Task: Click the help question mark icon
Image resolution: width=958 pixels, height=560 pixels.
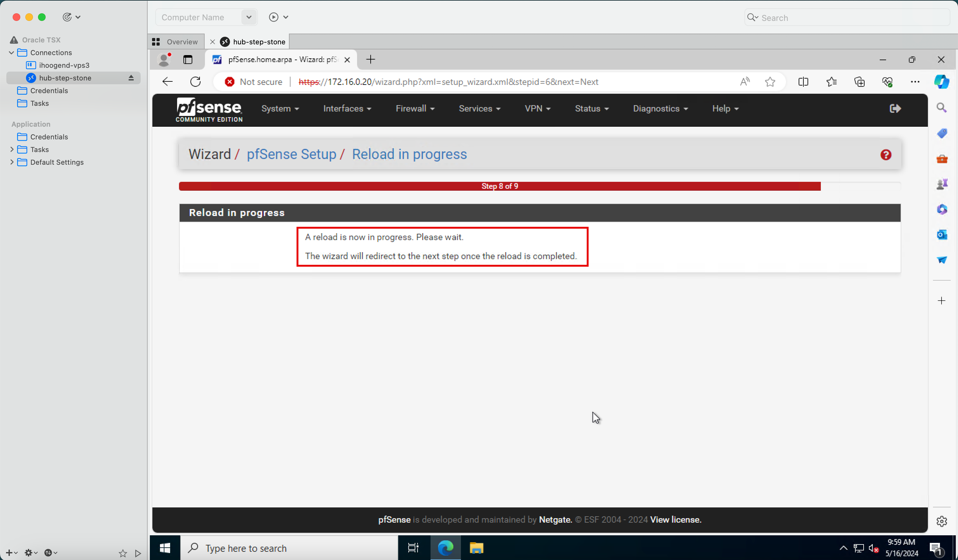Action: pos(886,155)
